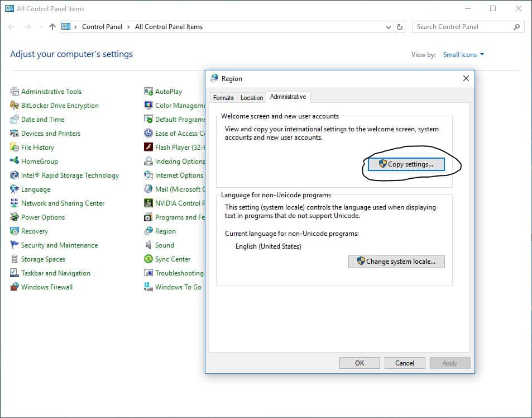Open the recent locations dropdown arrow
The width and height of the screenshot is (532, 418).
[x=41, y=27]
